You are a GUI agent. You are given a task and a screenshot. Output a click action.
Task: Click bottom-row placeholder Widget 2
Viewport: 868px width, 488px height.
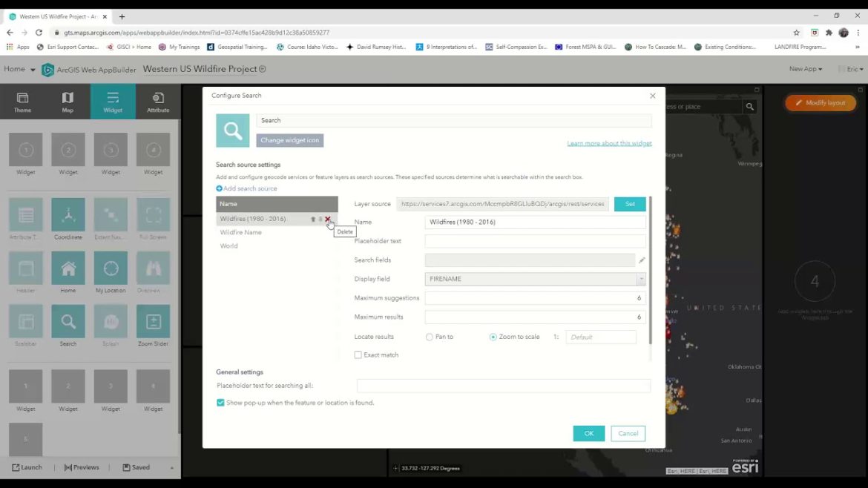(68, 386)
